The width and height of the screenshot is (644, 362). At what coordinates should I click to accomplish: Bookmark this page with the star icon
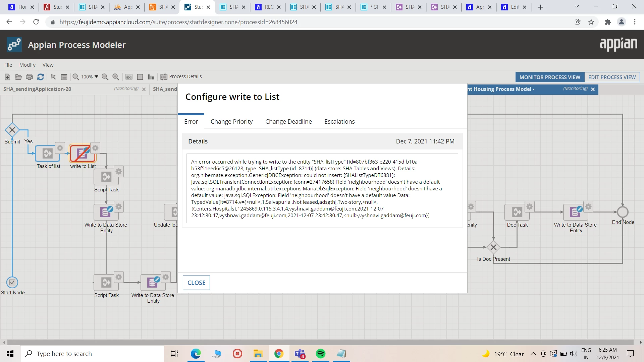click(591, 22)
